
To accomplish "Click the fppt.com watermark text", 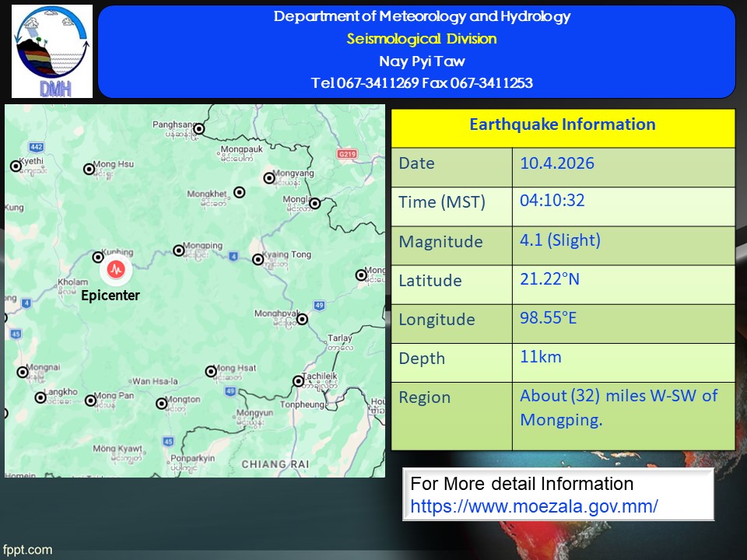I will point(27,550).
